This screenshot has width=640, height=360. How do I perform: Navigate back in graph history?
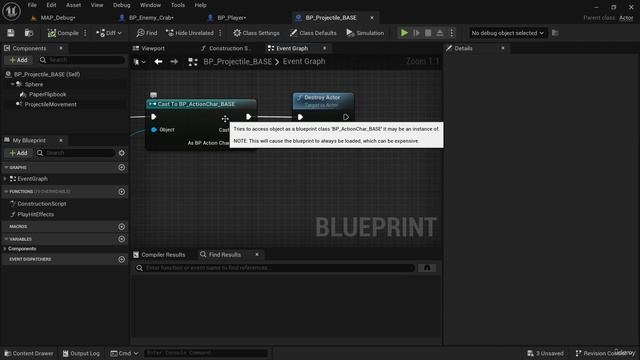click(158, 62)
